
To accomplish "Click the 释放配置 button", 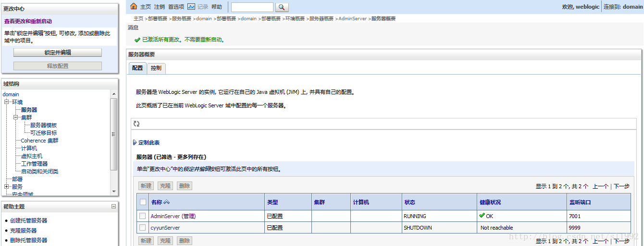I will (58, 66).
